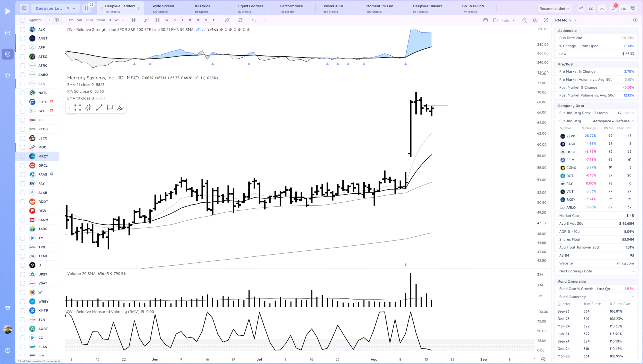Check the ANET symbol checkbox
The image size is (643, 364).
pyautogui.click(x=23, y=38)
